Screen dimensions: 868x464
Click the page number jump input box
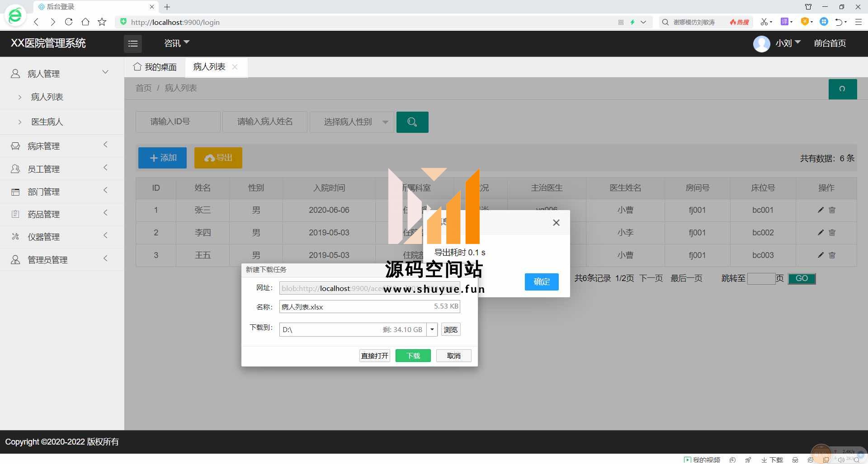[x=761, y=278]
